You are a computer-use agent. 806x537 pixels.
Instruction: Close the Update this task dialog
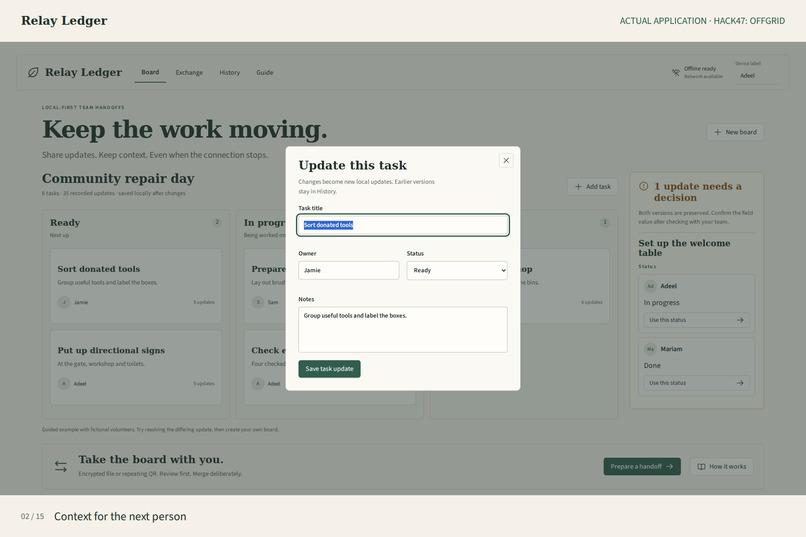pyautogui.click(x=506, y=160)
